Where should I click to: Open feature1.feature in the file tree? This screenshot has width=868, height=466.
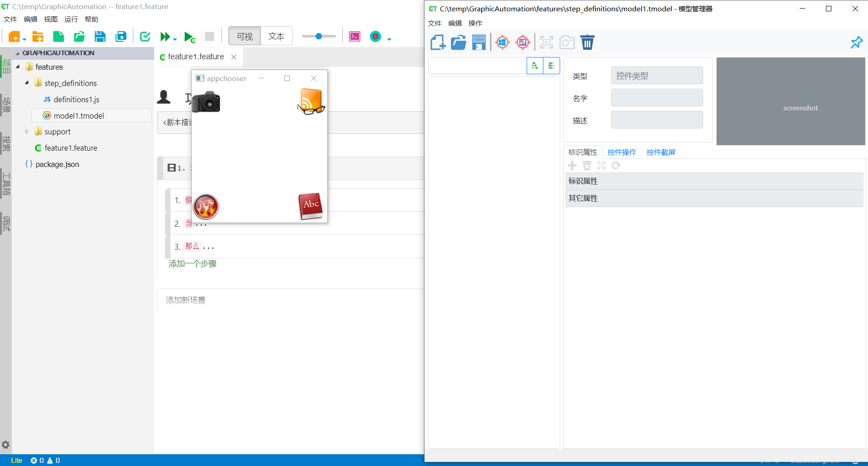(71, 148)
